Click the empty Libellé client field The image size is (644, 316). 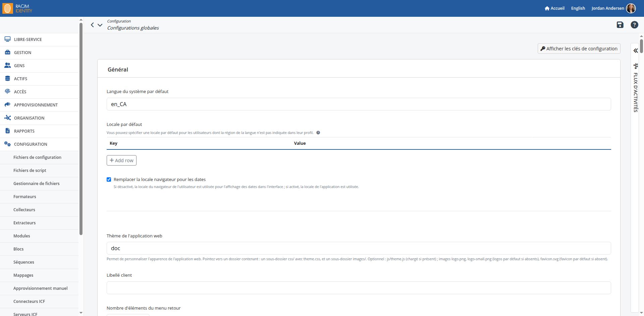click(359, 288)
